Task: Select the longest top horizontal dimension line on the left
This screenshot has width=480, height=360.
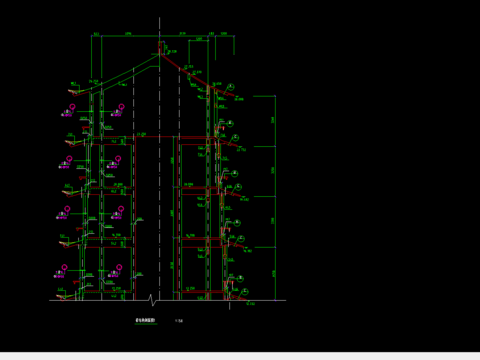Action: 130,35
